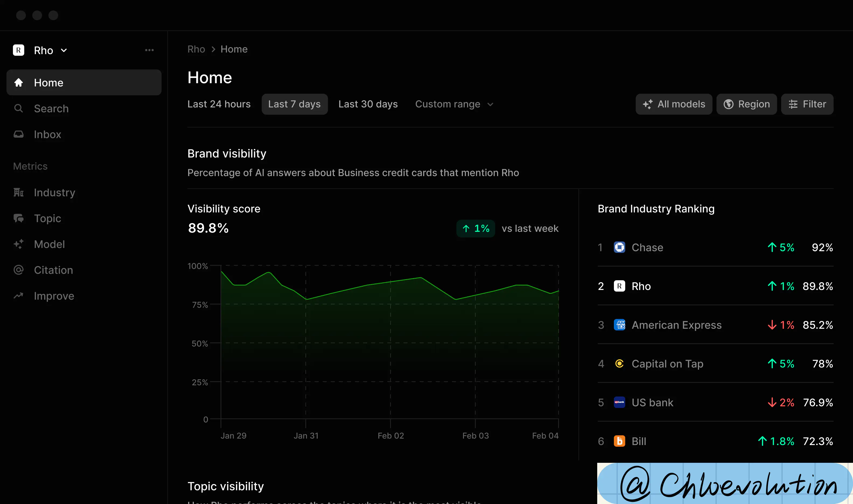853x504 pixels.
Task: Click the 'American Express' brand name
Action: click(676, 325)
